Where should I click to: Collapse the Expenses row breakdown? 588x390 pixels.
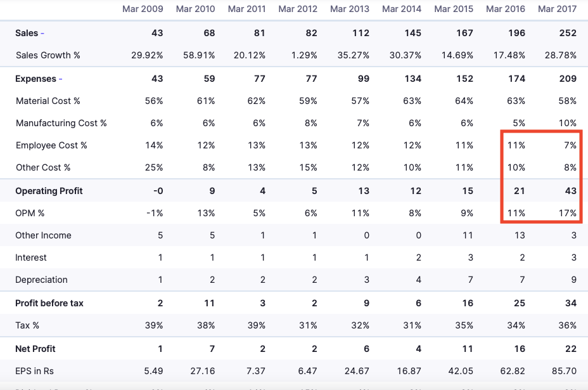point(60,79)
